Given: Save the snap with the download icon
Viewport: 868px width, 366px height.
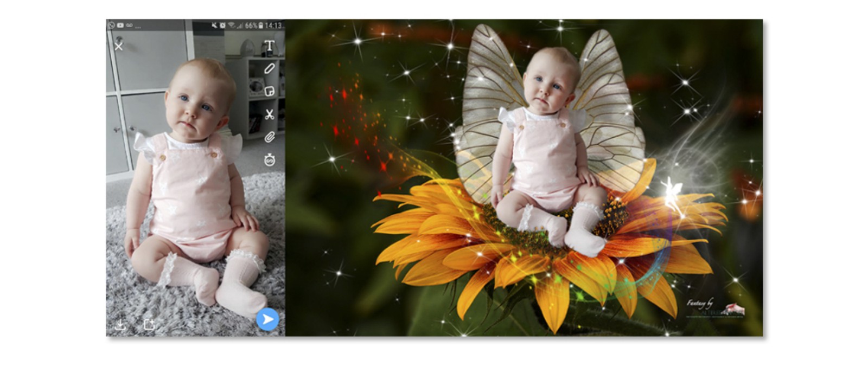Looking at the screenshot, I should click(x=120, y=324).
